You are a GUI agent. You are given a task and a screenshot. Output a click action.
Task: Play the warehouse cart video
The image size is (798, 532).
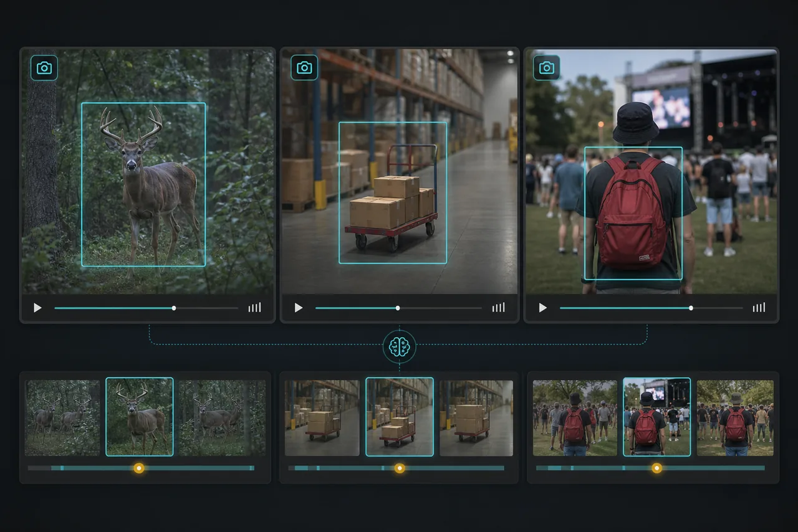[x=298, y=308]
